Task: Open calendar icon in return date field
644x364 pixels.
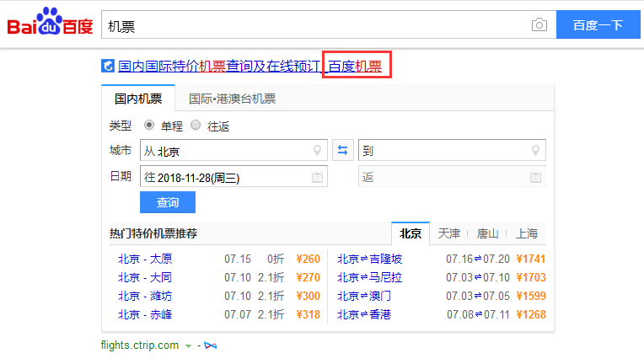Action: [535, 177]
